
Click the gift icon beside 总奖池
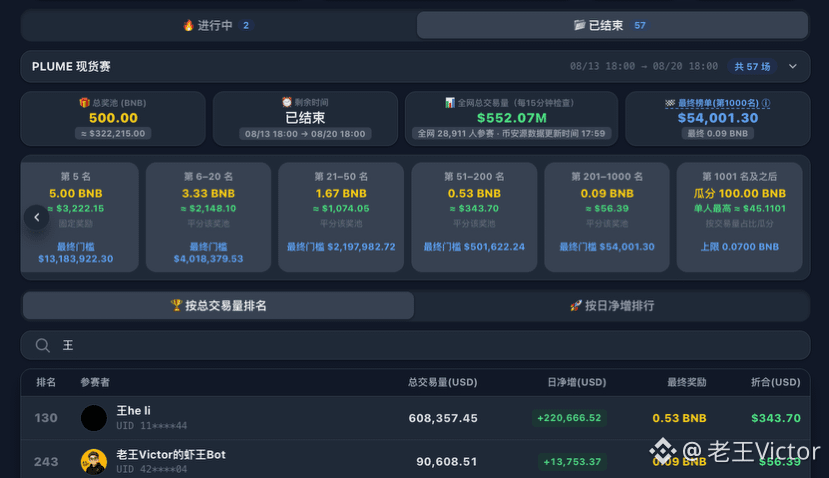84,103
